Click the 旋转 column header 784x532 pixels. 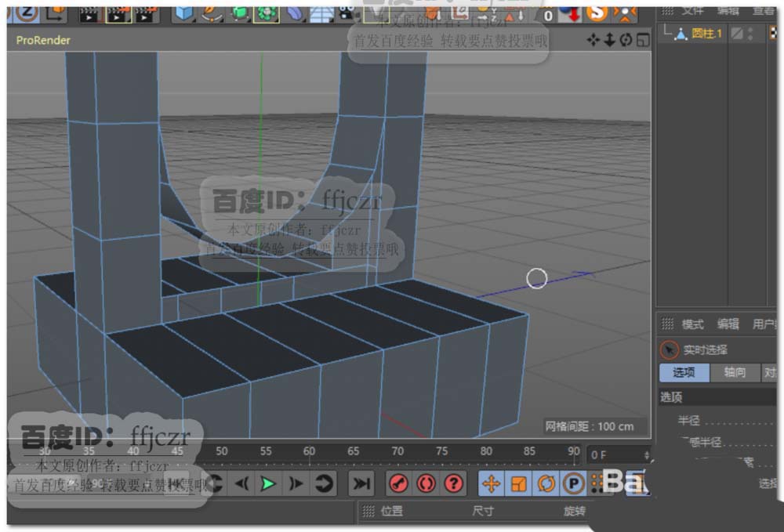tap(574, 511)
